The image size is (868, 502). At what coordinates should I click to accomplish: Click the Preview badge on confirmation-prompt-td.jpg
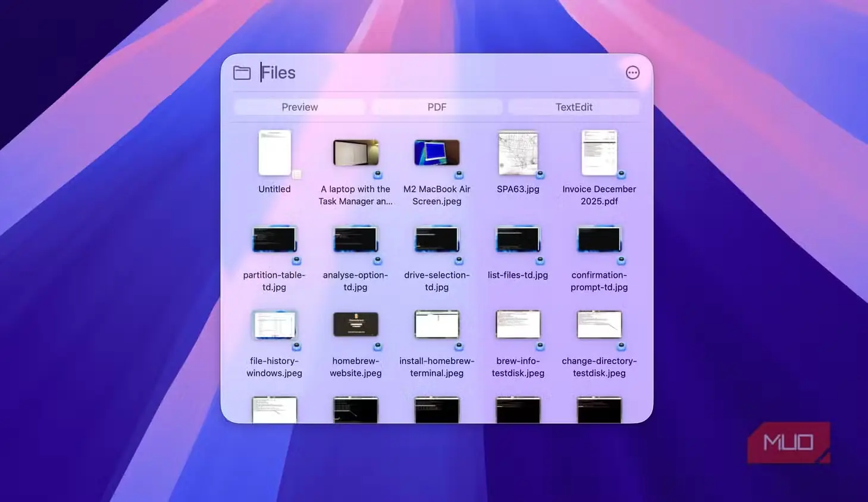(621, 261)
